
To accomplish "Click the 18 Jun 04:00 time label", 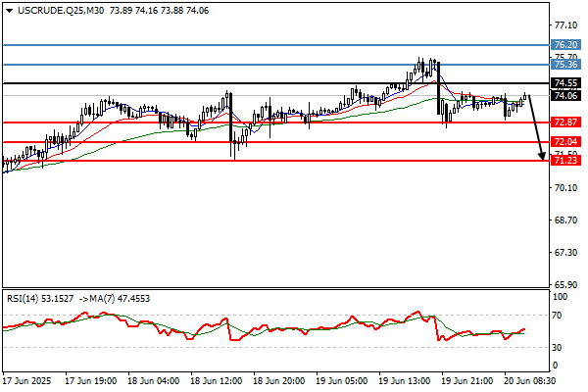I will pos(154,381).
